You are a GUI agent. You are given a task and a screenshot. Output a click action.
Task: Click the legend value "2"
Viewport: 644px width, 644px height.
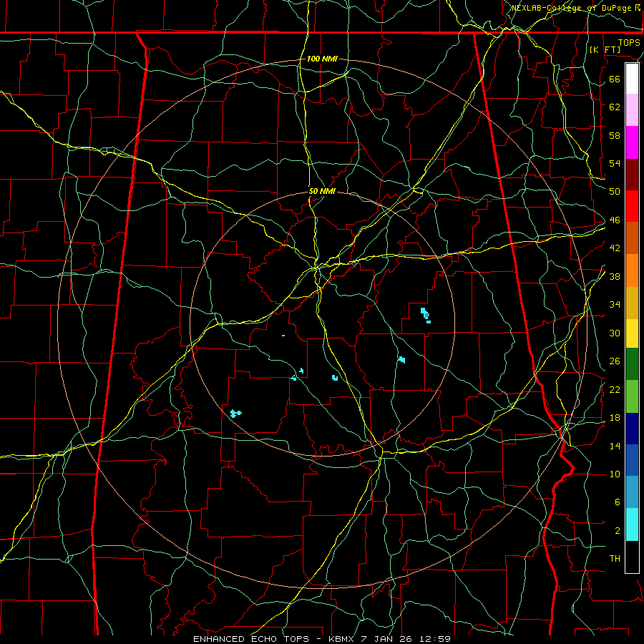point(617,531)
